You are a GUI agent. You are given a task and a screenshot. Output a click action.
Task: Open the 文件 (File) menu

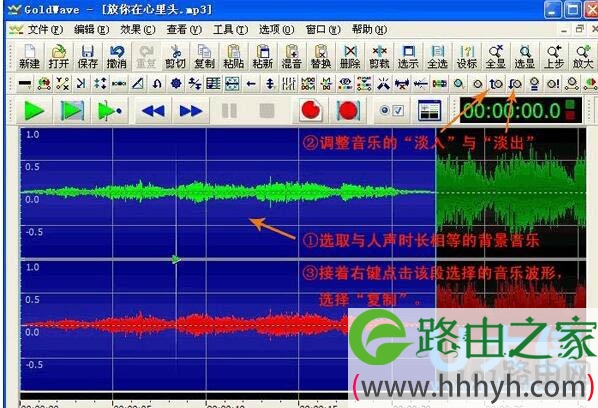[x=45, y=29]
